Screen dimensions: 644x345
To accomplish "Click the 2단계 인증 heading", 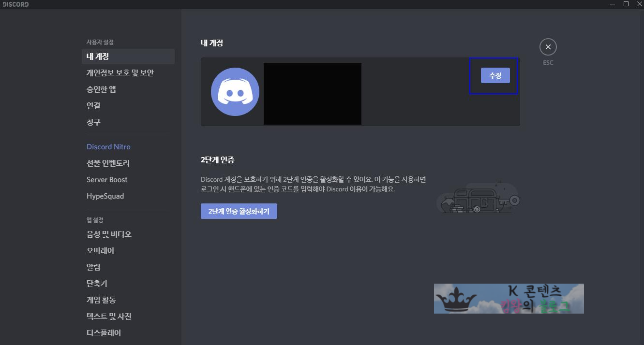I will (218, 159).
